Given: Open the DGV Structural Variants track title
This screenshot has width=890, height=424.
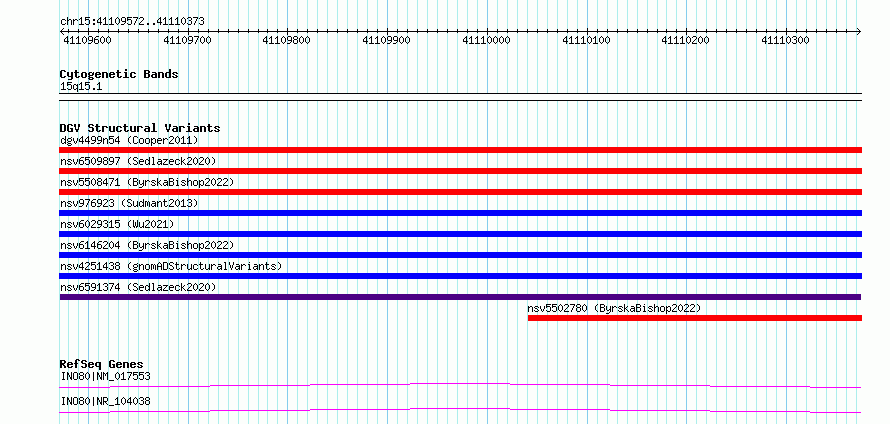Looking at the screenshot, I should click(x=140, y=128).
